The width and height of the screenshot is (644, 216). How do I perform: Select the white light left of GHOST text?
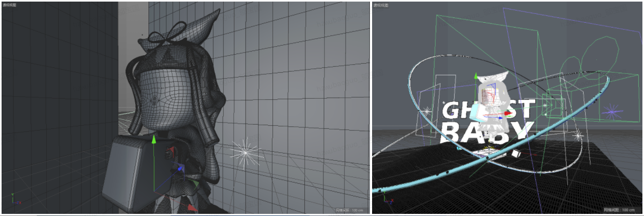pyautogui.click(x=428, y=111)
